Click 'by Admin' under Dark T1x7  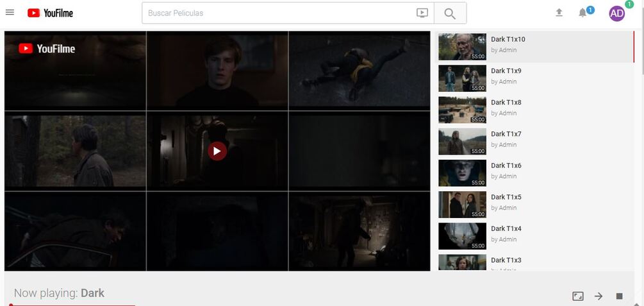(x=504, y=145)
